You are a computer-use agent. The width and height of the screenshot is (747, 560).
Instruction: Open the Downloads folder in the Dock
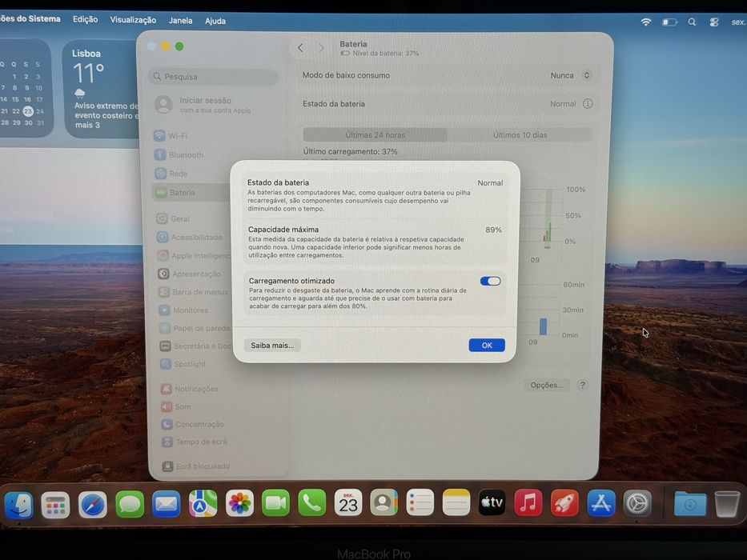pos(690,504)
